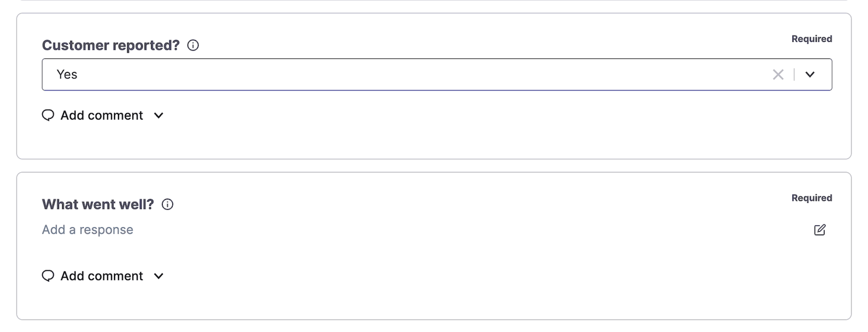The width and height of the screenshot is (868, 332).
Task: Expand the Add comment chevron under Customer reported
Action: 158,116
